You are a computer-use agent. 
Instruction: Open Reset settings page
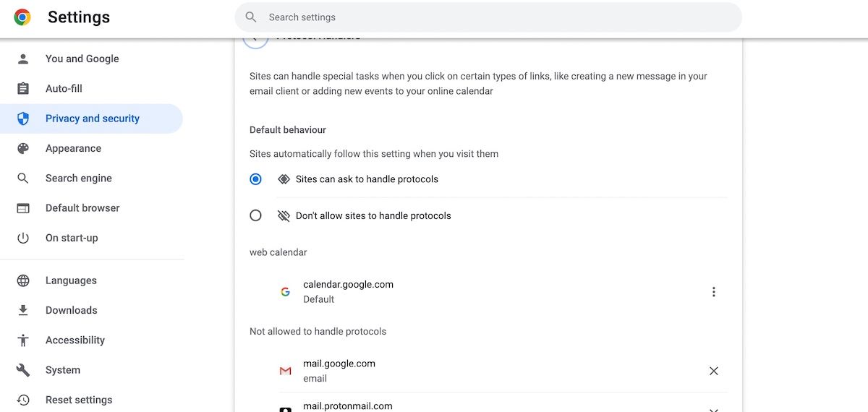point(79,400)
